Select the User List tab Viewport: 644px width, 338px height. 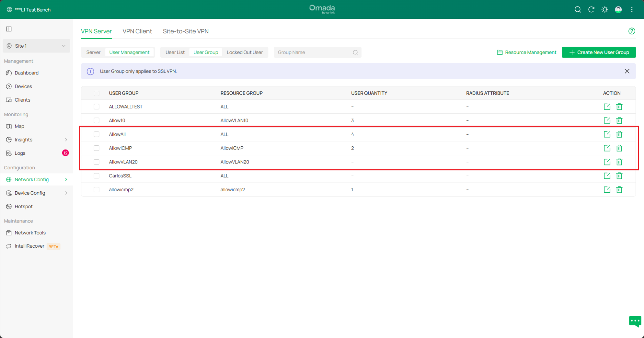(x=175, y=52)
